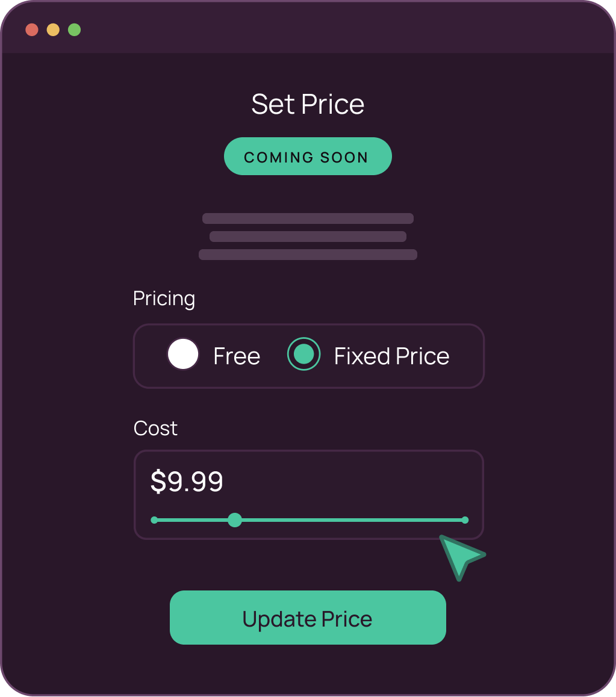Click the bottom placeholder description line

point(308,255)
